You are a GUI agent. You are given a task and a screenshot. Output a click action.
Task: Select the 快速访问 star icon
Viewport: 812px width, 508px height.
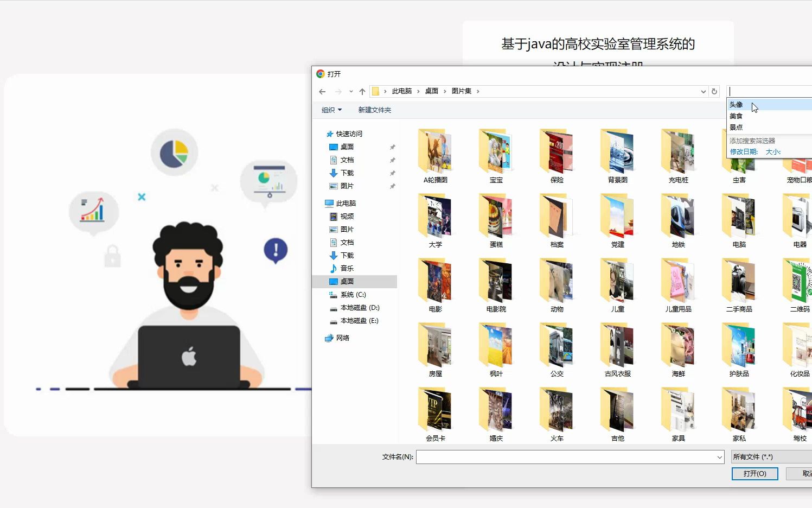[330, 134]
